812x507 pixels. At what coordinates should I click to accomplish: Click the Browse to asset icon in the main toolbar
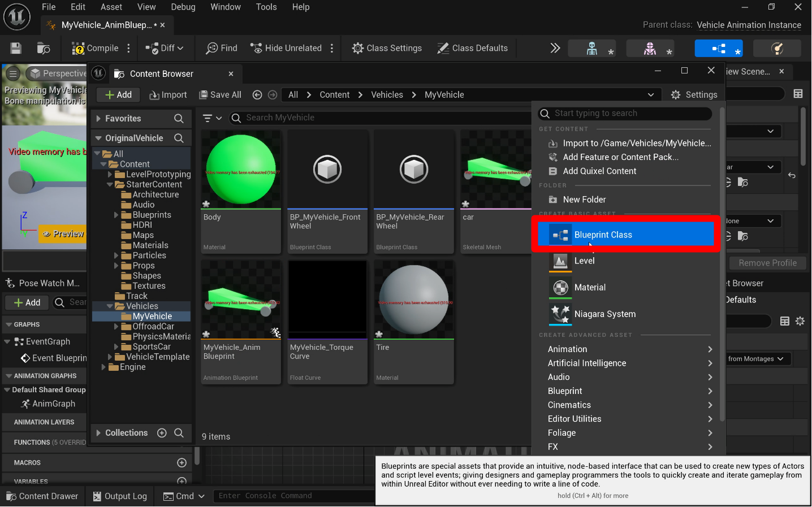tap(44, 48)
